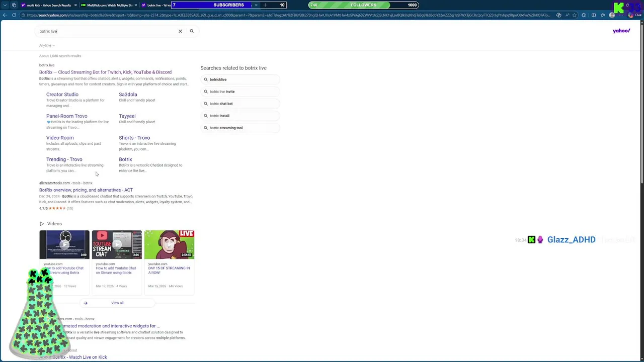Search related 'botrix install' suggestion

tap(240, 116)
